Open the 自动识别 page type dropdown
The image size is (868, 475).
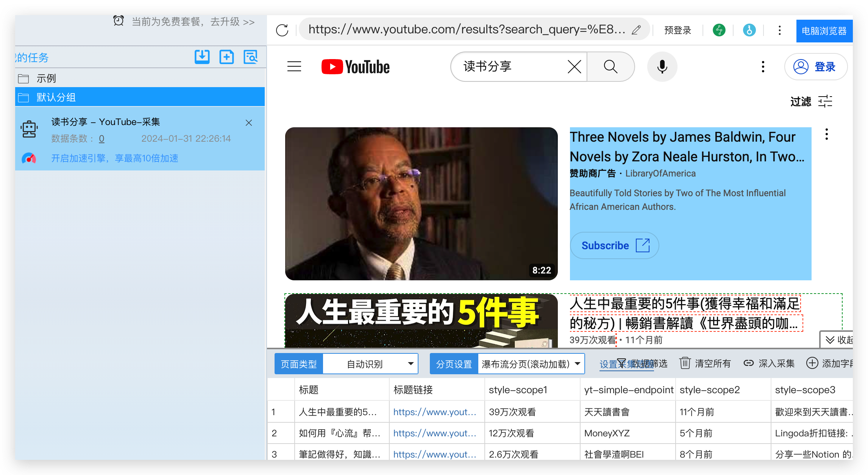[x=370, y=364]
